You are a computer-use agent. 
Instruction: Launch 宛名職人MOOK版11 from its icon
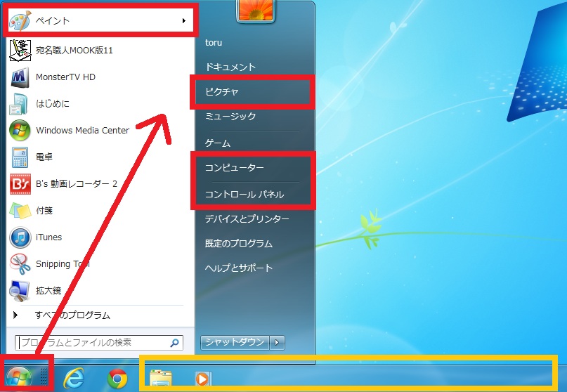click(20, 50)
